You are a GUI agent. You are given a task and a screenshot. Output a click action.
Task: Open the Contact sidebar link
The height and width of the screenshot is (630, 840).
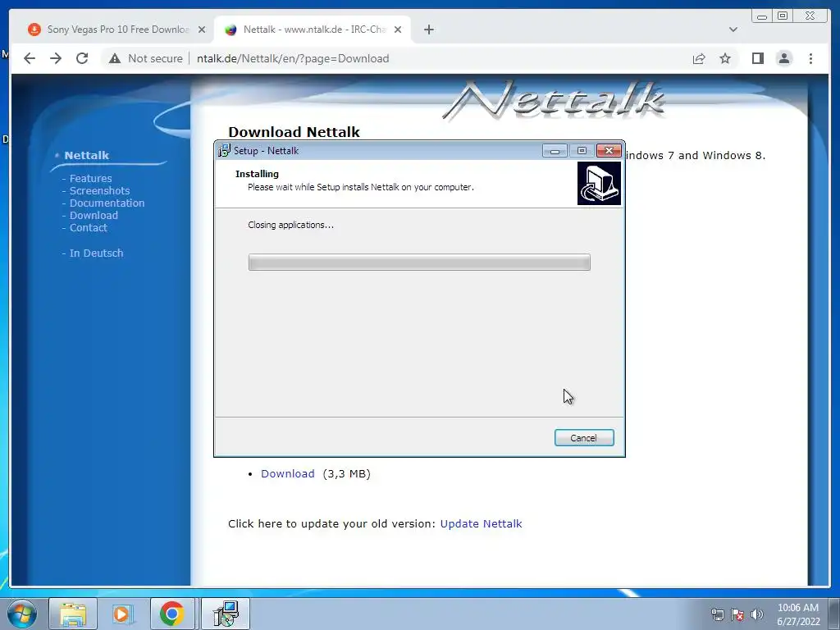click(89, 228)
